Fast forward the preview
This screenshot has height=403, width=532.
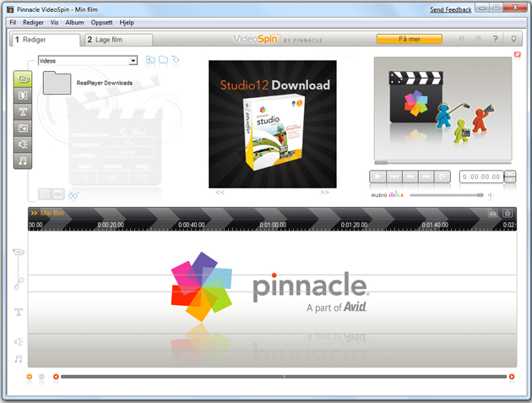point(426,177)
